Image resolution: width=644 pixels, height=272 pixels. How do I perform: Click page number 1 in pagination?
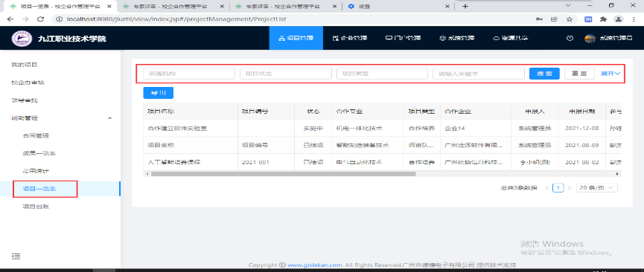(x=558, y=187)
